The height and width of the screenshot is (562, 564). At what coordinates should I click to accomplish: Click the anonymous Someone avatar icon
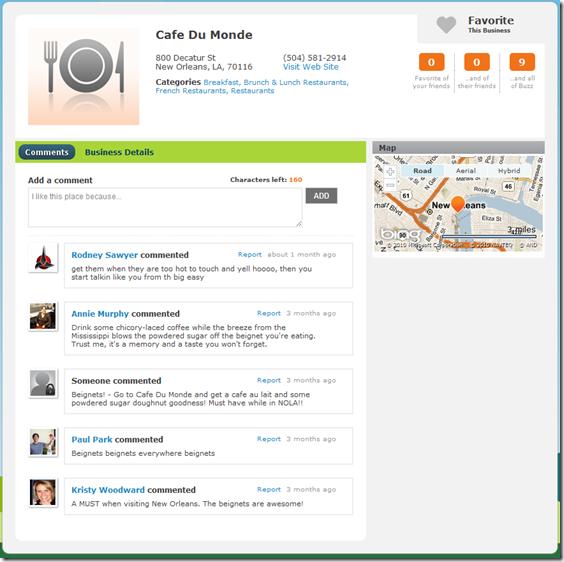click(x=43, y=383)
